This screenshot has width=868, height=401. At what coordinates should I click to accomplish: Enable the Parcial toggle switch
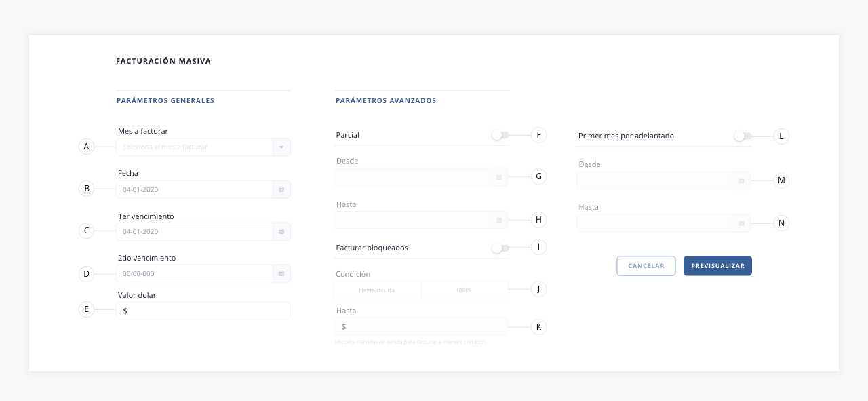[x=500, y=135]
